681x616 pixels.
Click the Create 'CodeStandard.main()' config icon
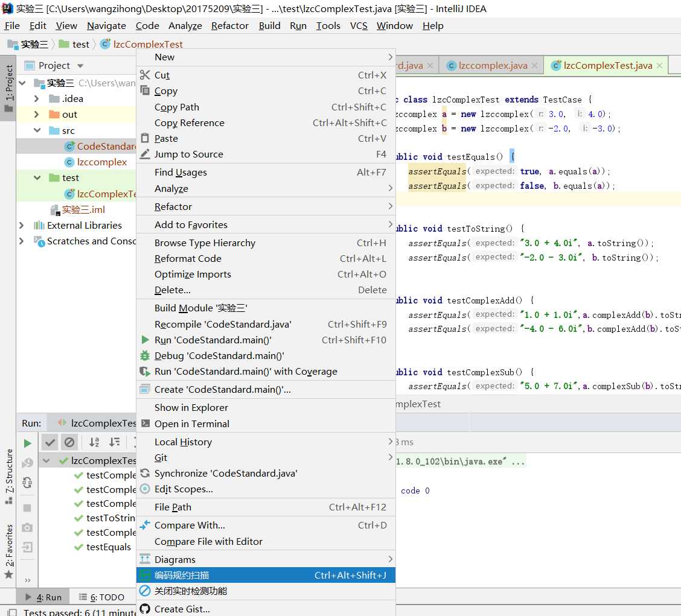click(145, 389)
